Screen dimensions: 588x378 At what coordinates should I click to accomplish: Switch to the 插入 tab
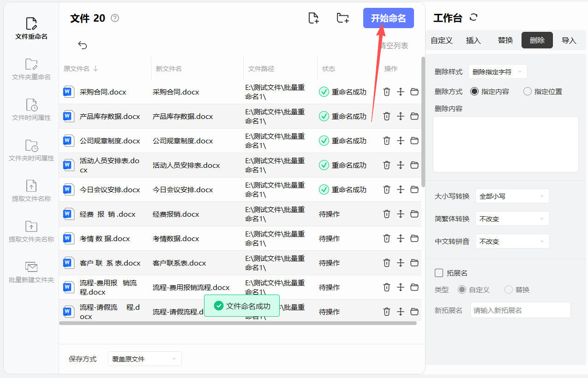click(x=474, y=41)
